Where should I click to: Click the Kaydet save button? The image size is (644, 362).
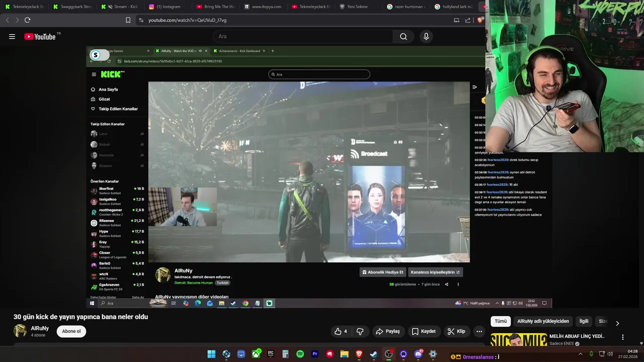click(424, 331)
